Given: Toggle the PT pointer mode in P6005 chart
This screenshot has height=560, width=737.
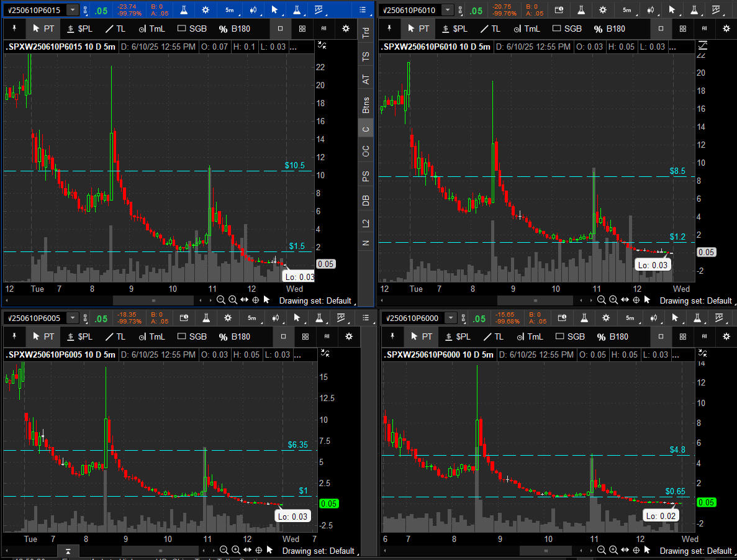Looking at the screenshot, I should (43, 336).
